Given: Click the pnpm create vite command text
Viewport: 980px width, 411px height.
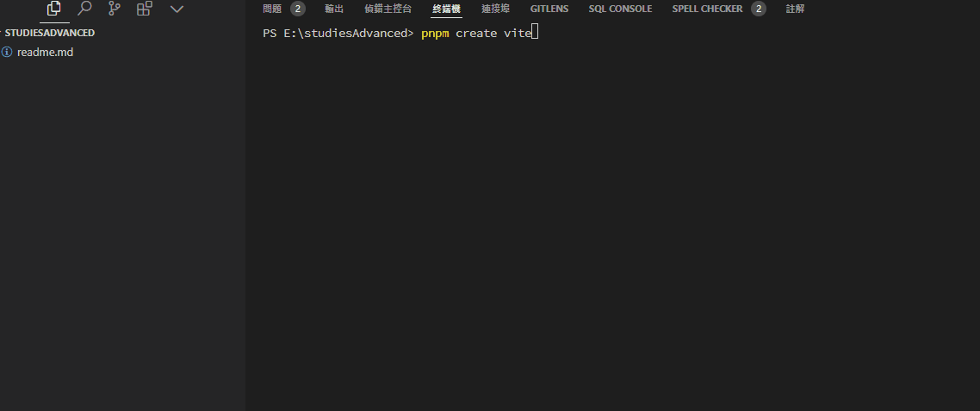Looking at the screenshot, I should (475, 34).
